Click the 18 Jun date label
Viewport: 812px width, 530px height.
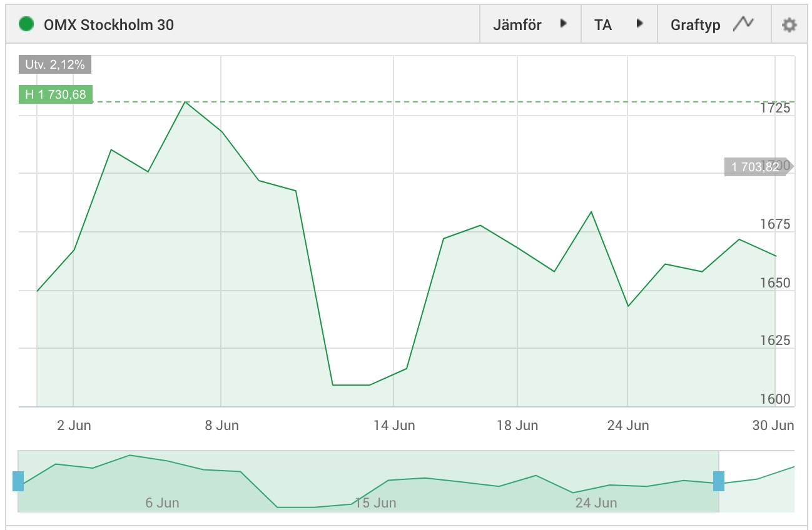pos(517,426)
